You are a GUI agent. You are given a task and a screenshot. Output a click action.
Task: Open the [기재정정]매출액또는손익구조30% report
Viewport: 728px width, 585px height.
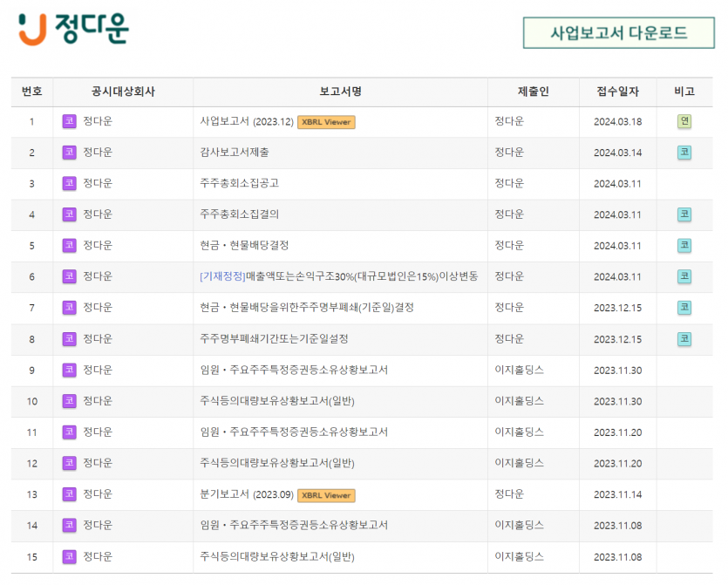pos(339,276)
